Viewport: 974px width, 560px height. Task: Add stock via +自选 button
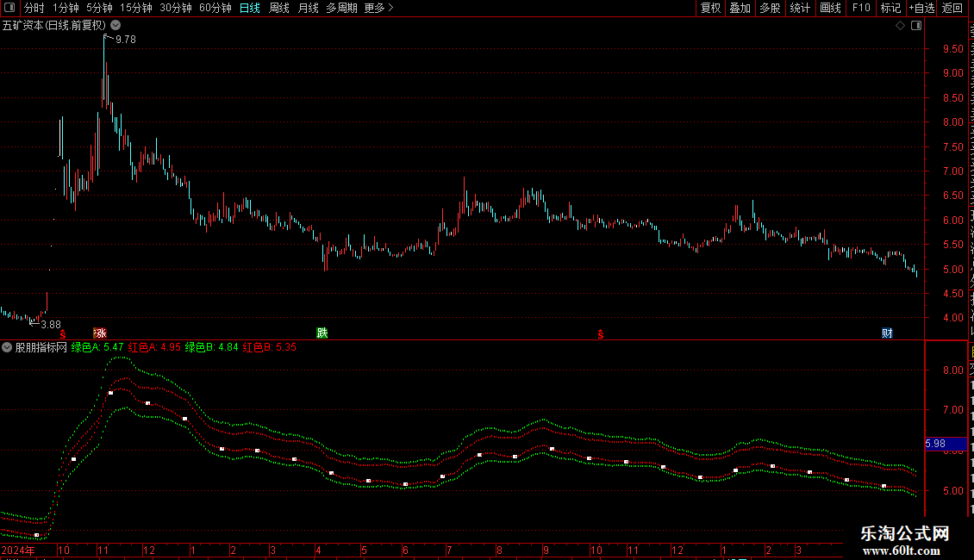click(921, 8)
